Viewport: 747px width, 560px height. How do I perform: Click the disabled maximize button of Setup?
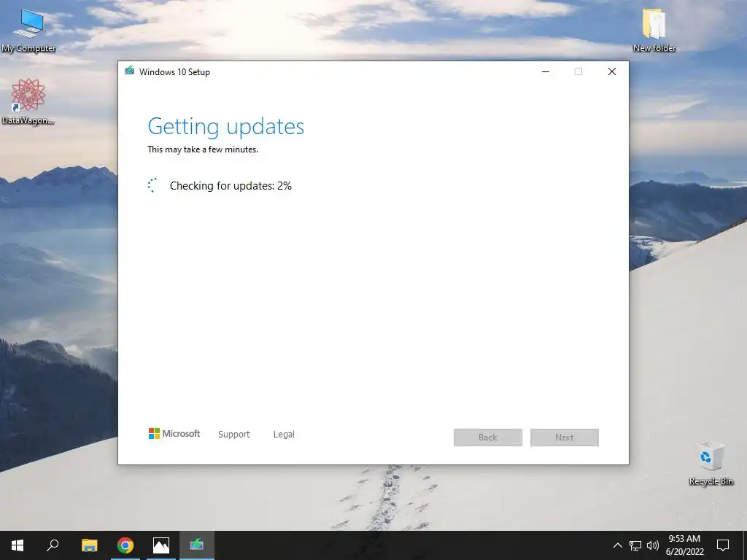point(578,72)
